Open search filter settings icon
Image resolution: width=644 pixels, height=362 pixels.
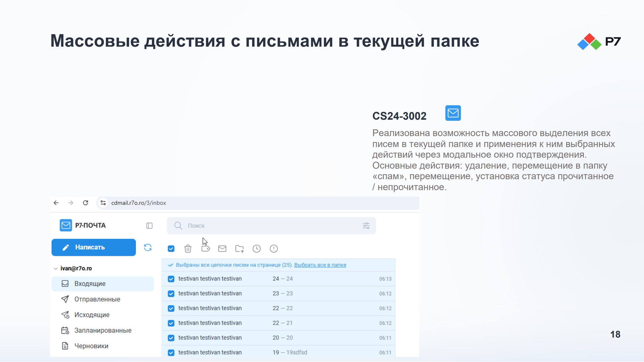tap(366, 226)
